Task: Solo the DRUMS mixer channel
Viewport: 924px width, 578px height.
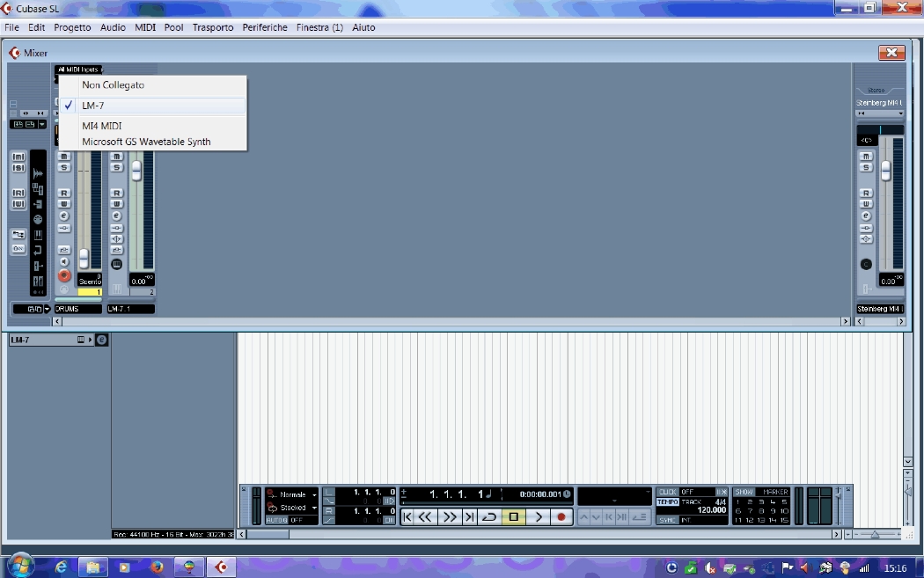Action: (x=64, y=168)
